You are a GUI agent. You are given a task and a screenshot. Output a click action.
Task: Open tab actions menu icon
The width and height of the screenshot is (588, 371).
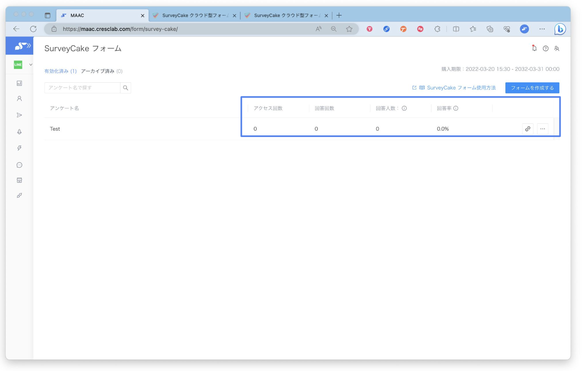point(47,15)
